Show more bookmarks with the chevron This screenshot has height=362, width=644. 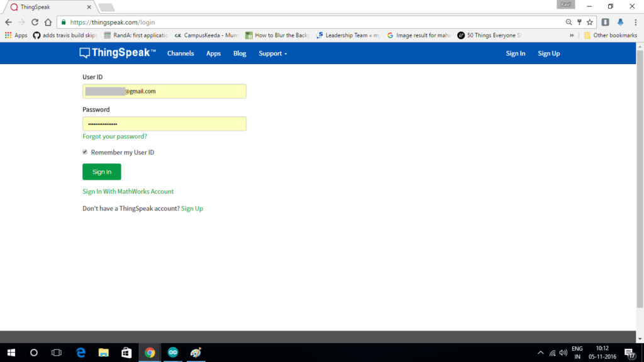click(571, 35)
